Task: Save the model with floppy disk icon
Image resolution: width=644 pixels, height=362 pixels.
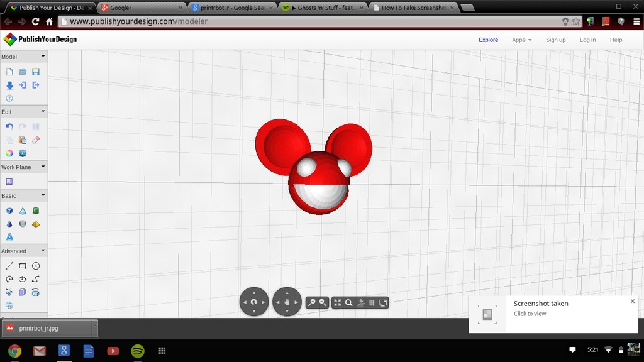Action: coord(36,72)
